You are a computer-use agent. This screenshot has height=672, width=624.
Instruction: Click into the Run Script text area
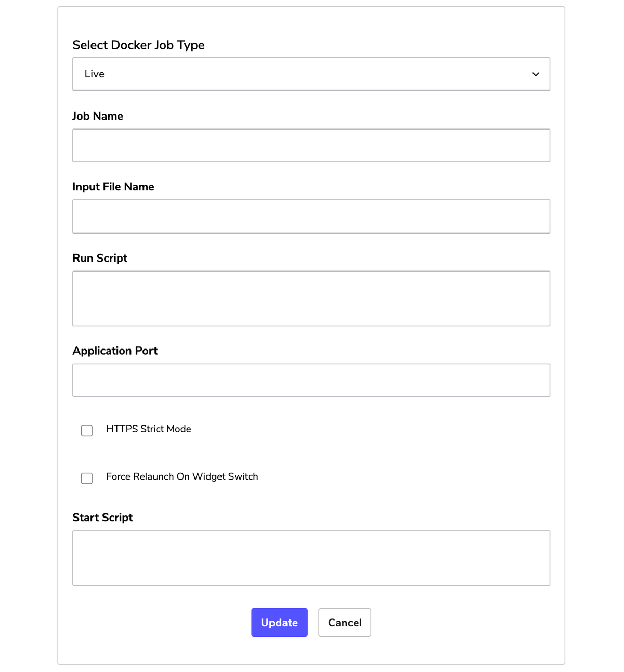tap(311, 299)
